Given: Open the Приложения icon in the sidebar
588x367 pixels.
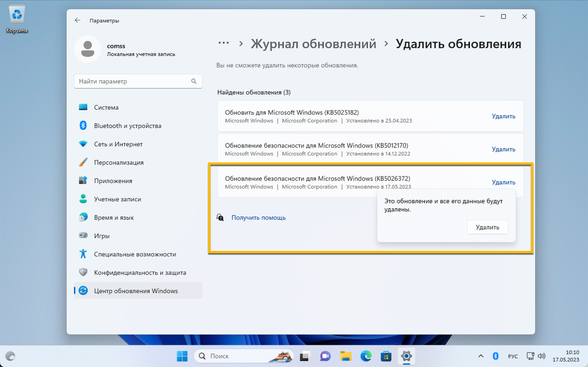Looking at the screenshot, I should [x=83, y=181].
